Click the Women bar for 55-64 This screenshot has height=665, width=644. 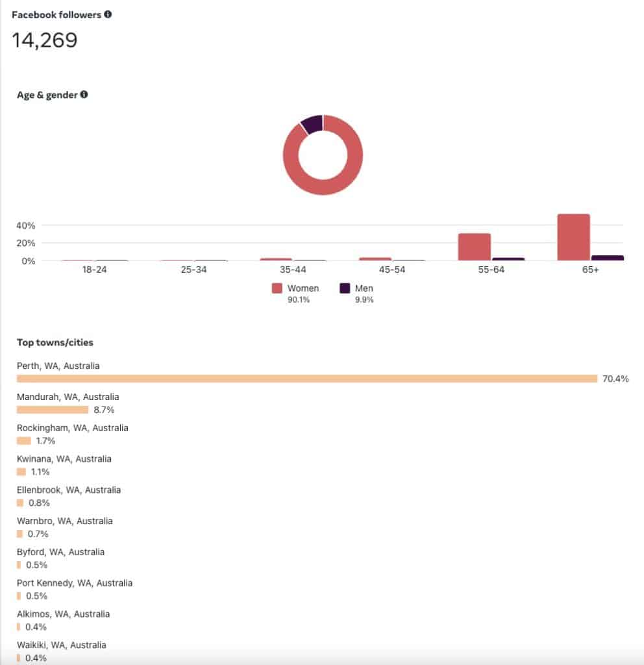pyautogui.click(x=474, y=247)
